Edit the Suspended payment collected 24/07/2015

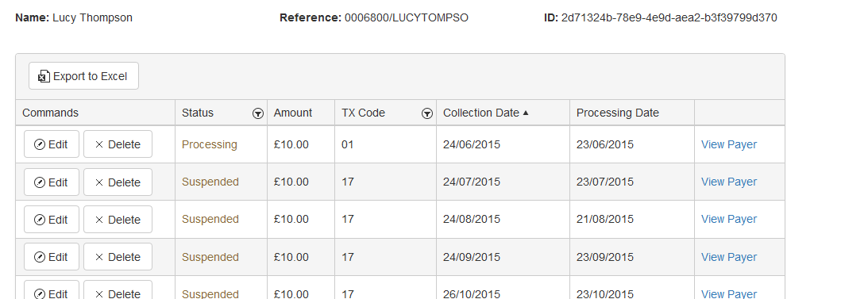(52, 182)
